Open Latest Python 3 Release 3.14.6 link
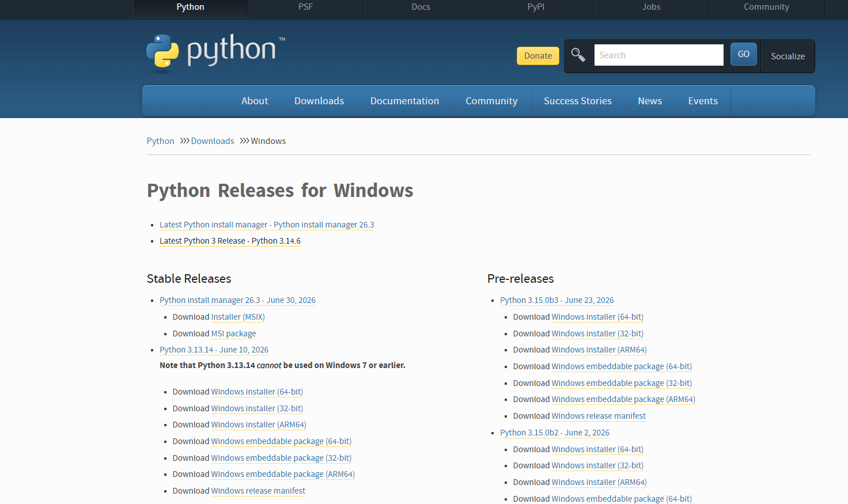Image resolution: width=848 pixels, height=504 pixels. (x=230, y=241)
